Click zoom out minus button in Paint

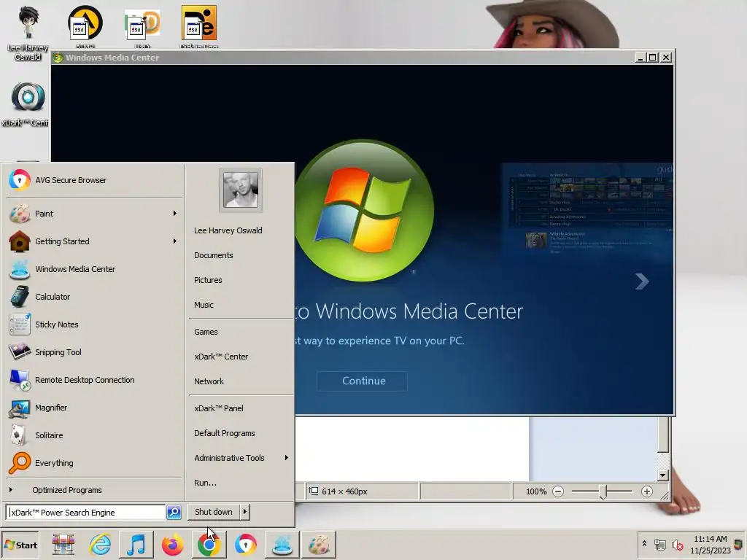558,491
